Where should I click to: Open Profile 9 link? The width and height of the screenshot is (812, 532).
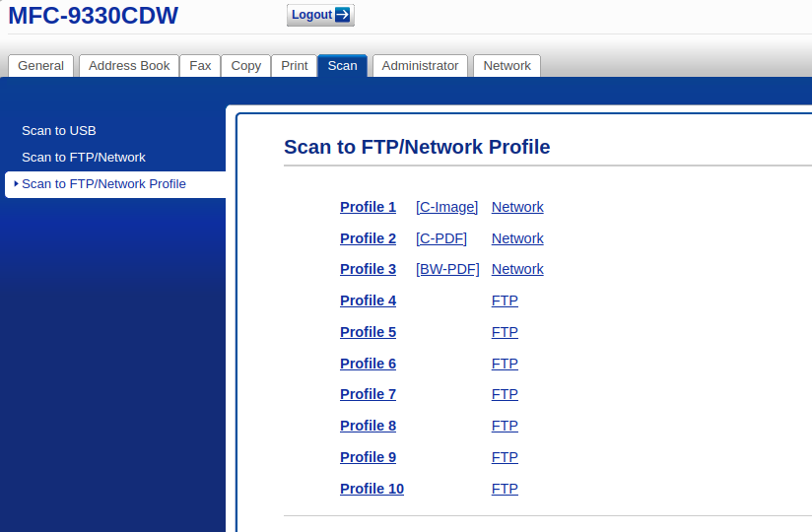point(369,457)
